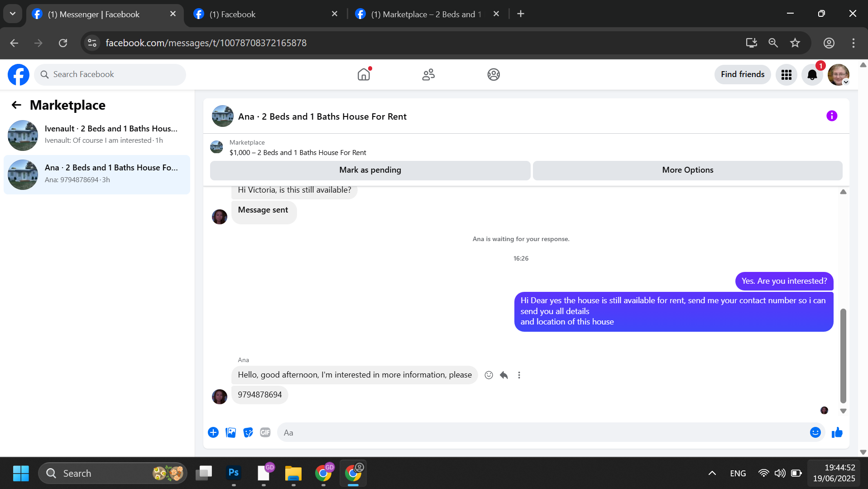Open the tab search dropdown

(x=13, y=14)
